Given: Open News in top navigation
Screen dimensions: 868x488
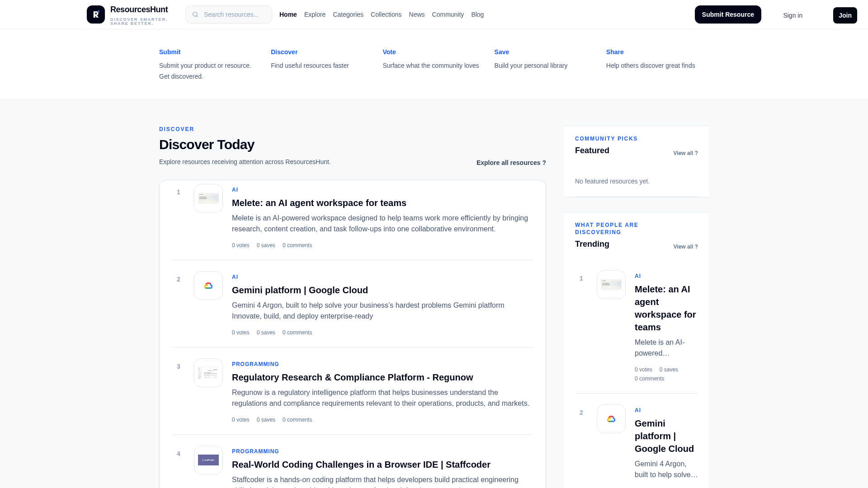Looking at the screenshot, I should pyautogui.click(x=417, y=14).
